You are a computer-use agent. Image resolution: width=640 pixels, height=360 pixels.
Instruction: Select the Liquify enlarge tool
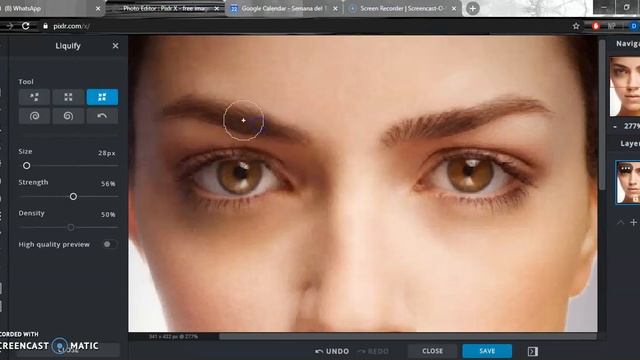tap(68, 97)
